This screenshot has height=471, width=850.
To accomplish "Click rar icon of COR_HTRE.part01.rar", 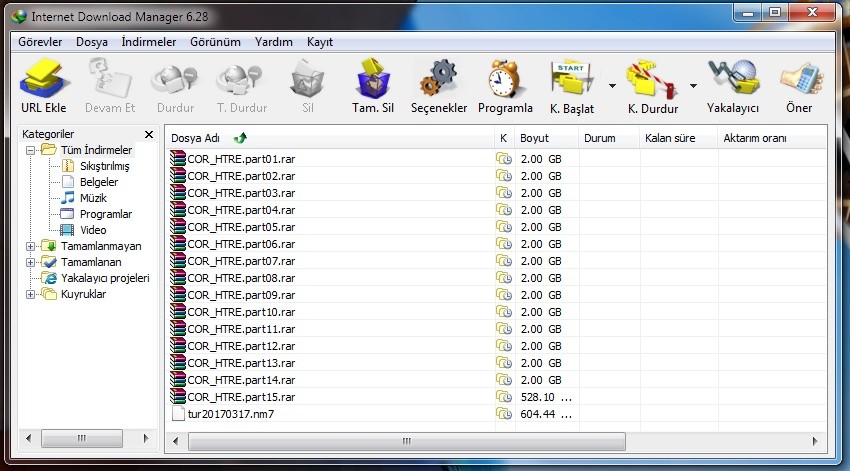I will tap(178, 158).
